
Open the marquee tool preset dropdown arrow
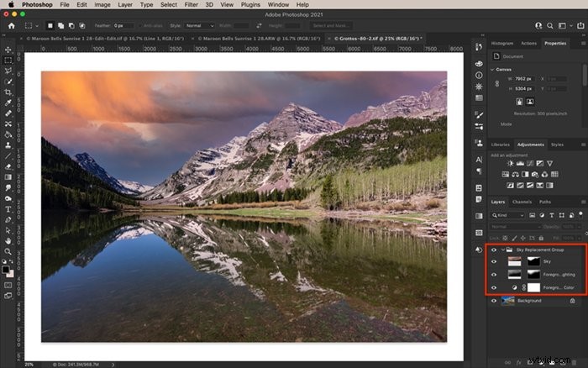click(x=37, y=26)
